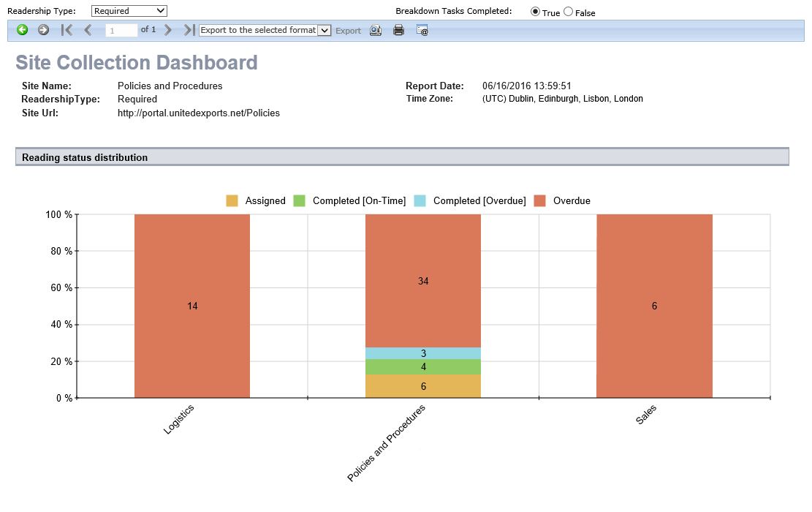
Task: Click the email report icon
Action: pyautogui.click(x=422, y=31)
